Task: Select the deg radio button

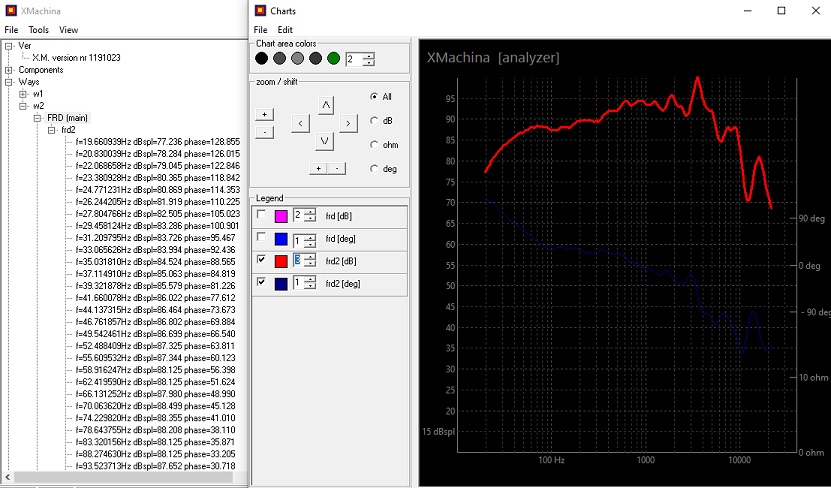Action: point(374,168)
